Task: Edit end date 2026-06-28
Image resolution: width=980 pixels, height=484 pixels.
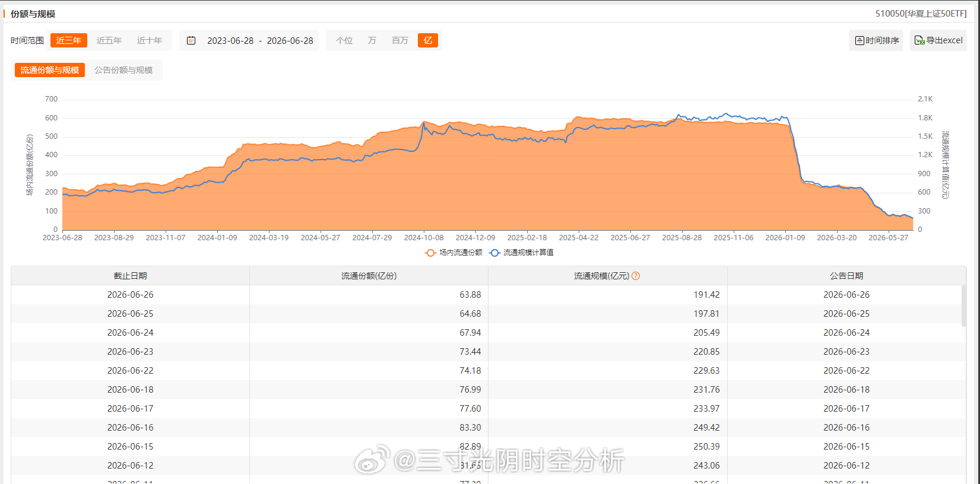Action: (290, 40)
